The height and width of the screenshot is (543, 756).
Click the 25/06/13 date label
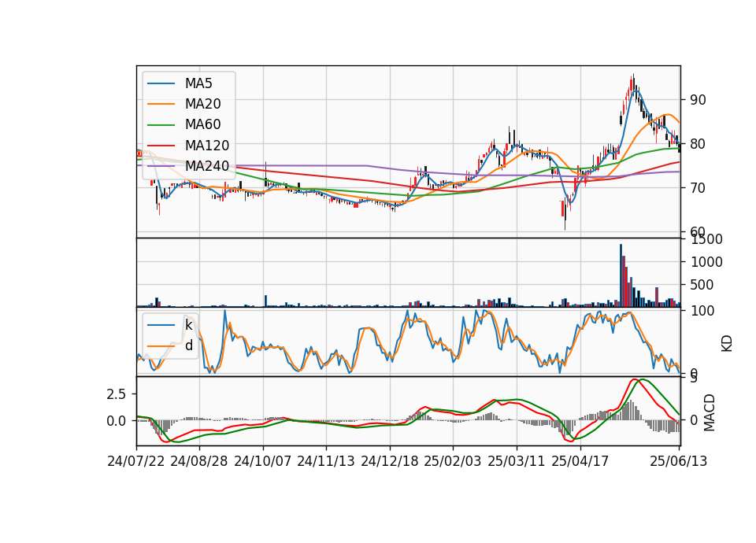coord(678,462)
